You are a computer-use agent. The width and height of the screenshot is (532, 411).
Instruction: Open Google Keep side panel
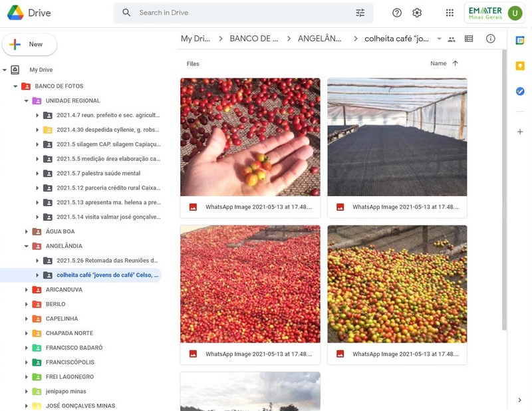coord(520,66)
